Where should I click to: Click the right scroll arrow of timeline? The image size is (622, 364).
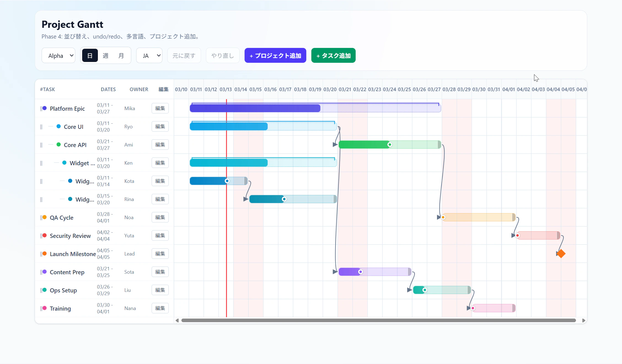[583, 320]
